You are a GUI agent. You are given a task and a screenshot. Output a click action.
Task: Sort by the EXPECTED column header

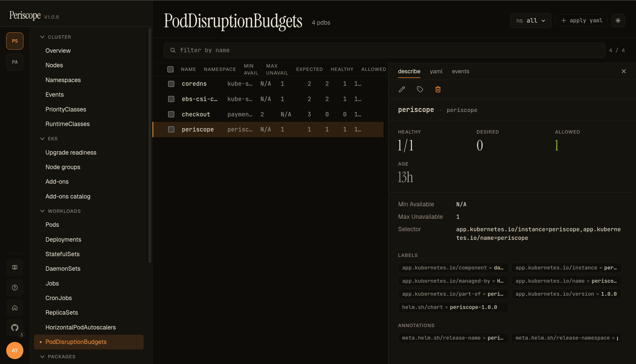pyautogui.click(x=309, y=69)
